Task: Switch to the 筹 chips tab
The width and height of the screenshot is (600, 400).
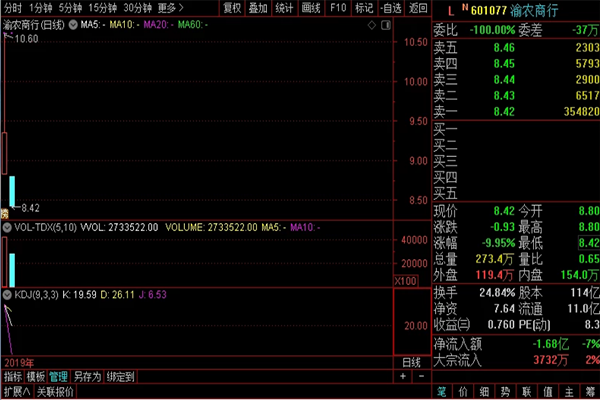Action: pyautogui.click(x=590, y=392)
